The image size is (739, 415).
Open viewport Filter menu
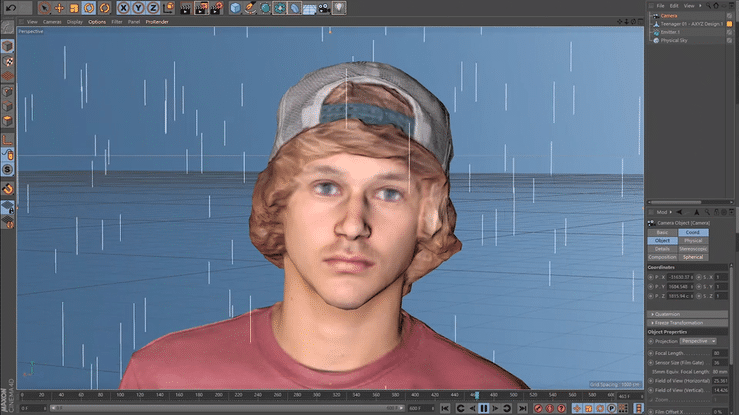click(117, 22)
